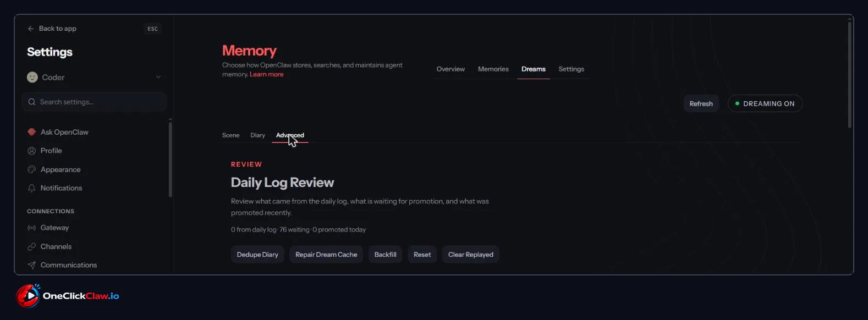Select the Dreams tab
The height and width of the screenshot is (320, 868).
tap(534, 69)
